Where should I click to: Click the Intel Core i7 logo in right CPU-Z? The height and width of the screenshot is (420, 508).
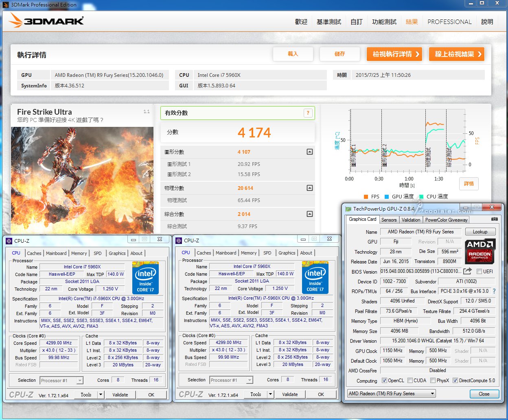click(315, 277)
